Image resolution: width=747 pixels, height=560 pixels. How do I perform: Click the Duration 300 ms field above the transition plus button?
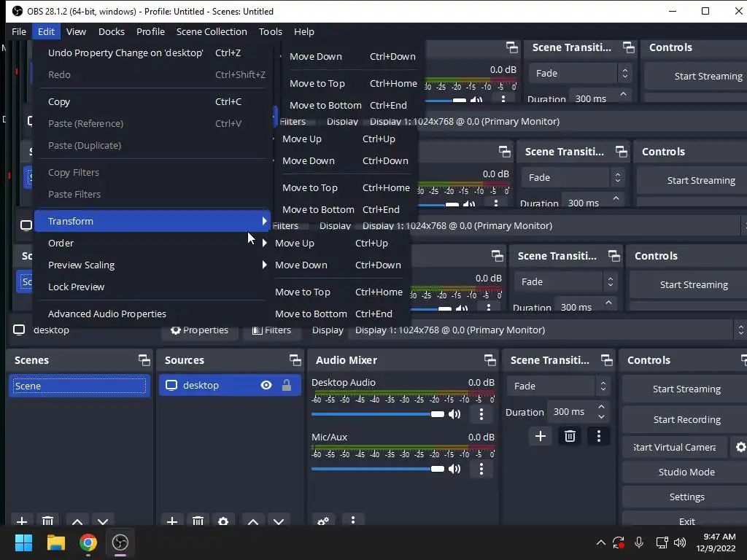pyautogui.click(x=578, y=412)
